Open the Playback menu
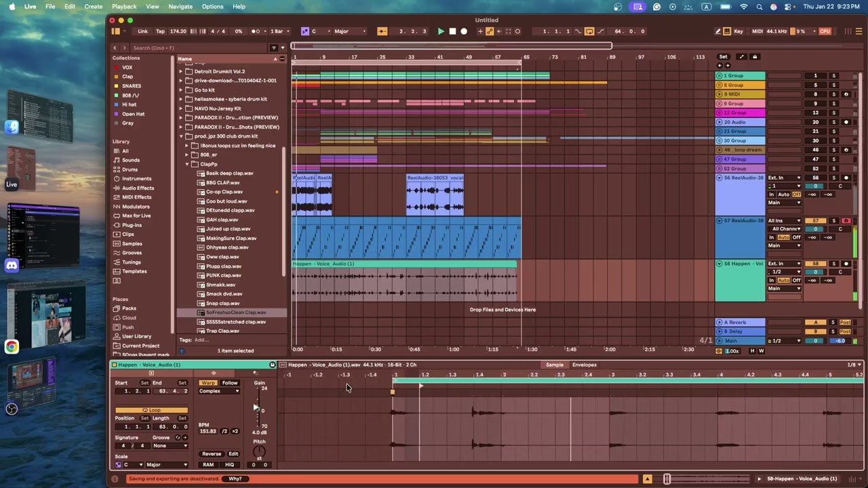The image size is (868, 488). click(x=124, y=7)
